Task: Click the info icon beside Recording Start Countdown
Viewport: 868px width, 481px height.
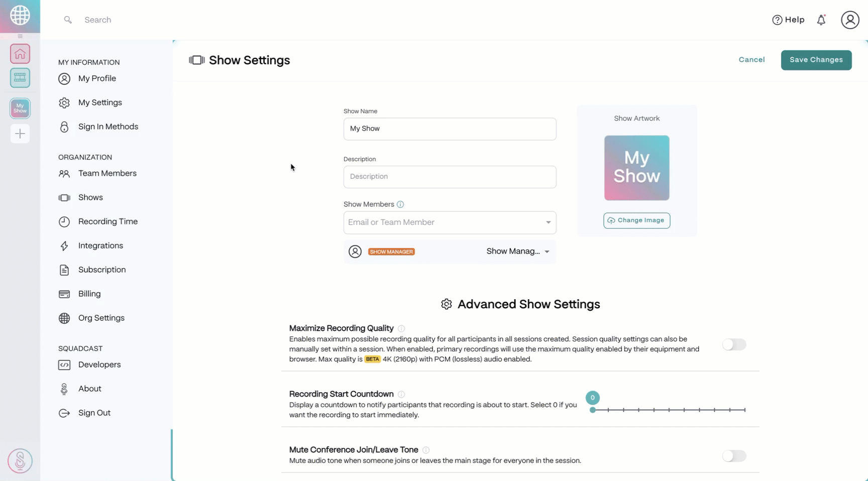Action: click(x=401, y=395)
